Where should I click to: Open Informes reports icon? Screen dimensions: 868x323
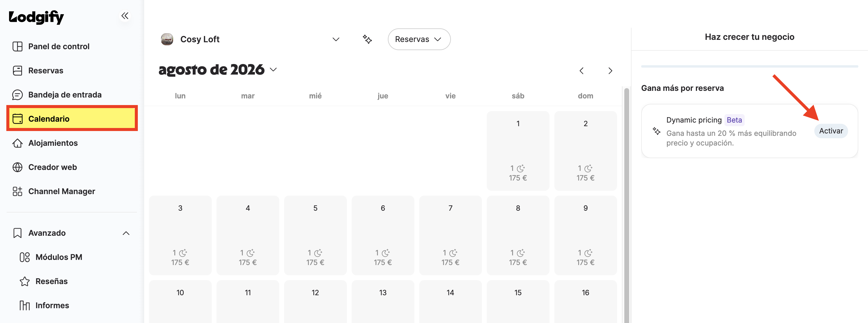pos(25,305)
